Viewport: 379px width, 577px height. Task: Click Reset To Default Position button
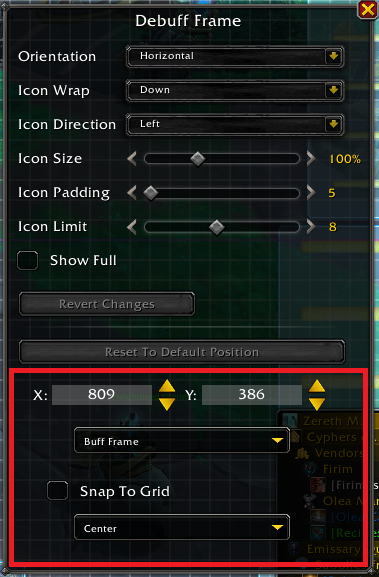click(x=182, y=352)
